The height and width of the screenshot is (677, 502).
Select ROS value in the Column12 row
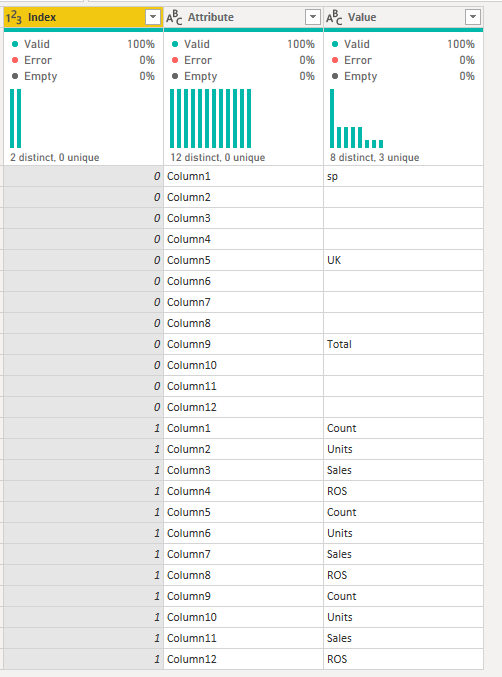(x=404, y=659)
